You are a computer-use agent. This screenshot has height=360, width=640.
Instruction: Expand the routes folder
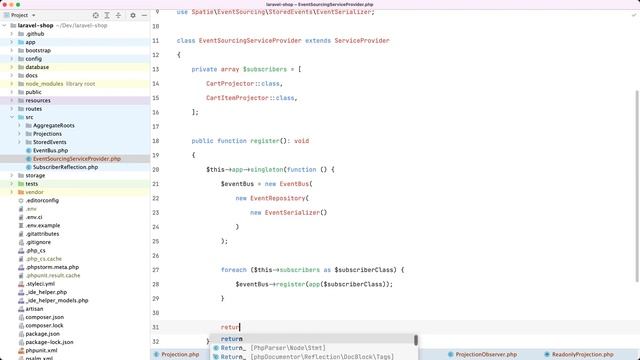pyautogui.click(x=12, y=109)
